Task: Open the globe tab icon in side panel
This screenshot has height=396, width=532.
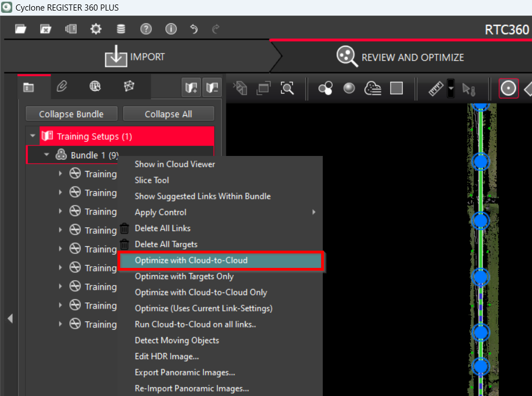Action: pyautogui.click(x=95, y=86)
